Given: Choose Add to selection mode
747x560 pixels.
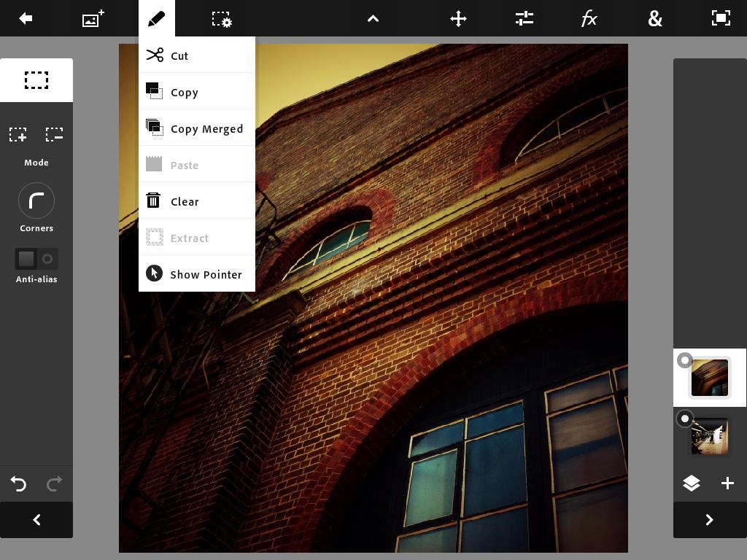Looking at the screenshot, I should [x=18, y=135].
